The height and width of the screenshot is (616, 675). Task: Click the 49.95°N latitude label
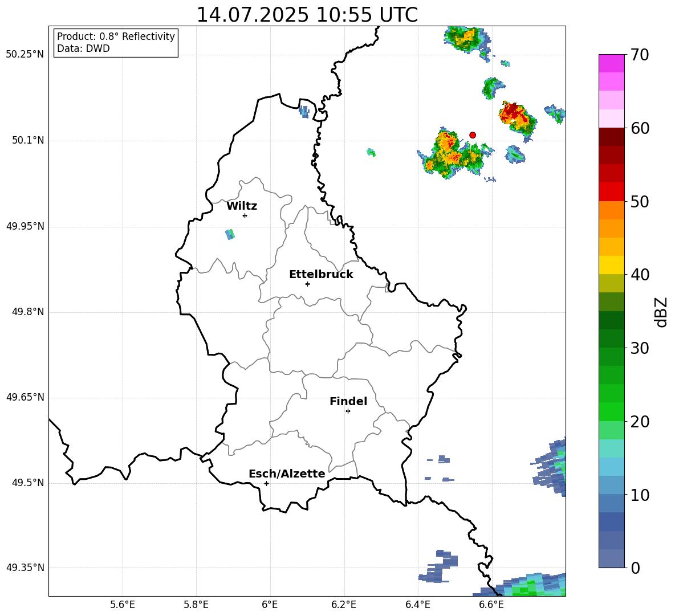click(25, 226)
